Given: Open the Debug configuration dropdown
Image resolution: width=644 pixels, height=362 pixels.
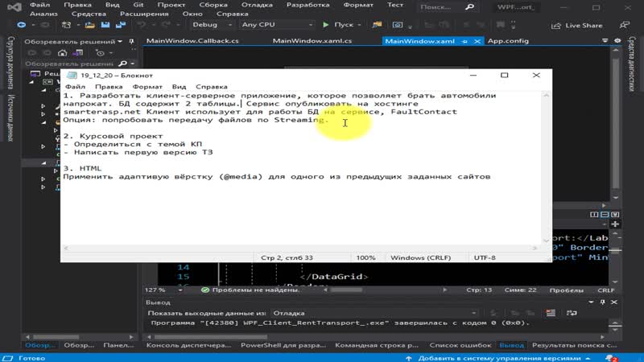Looking at the screenshot, I should [212, 25].
